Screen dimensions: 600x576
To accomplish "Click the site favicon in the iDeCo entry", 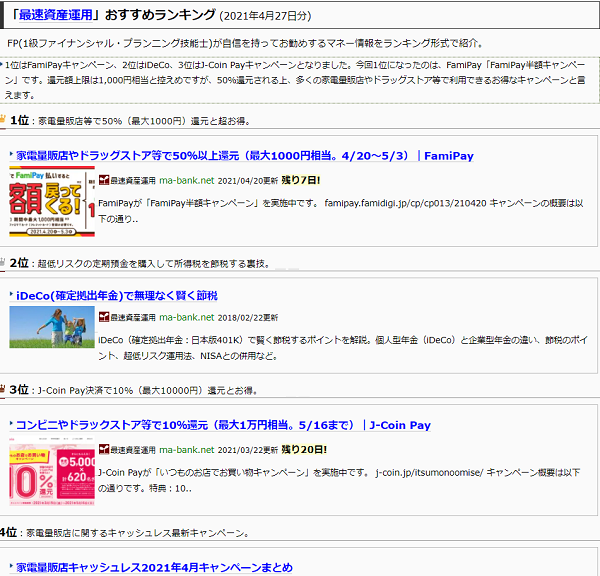I will (104, 317).
